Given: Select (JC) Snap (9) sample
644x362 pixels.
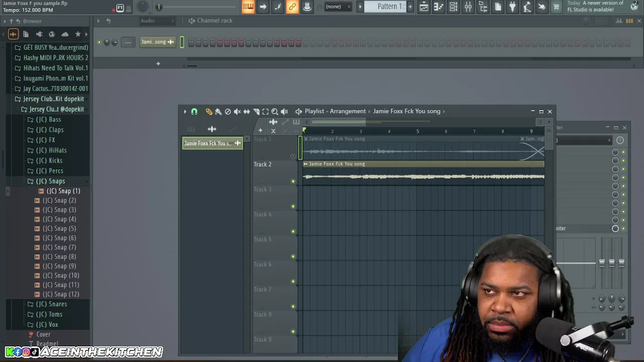Looking at the screenshot, I should tap(59, 266).
